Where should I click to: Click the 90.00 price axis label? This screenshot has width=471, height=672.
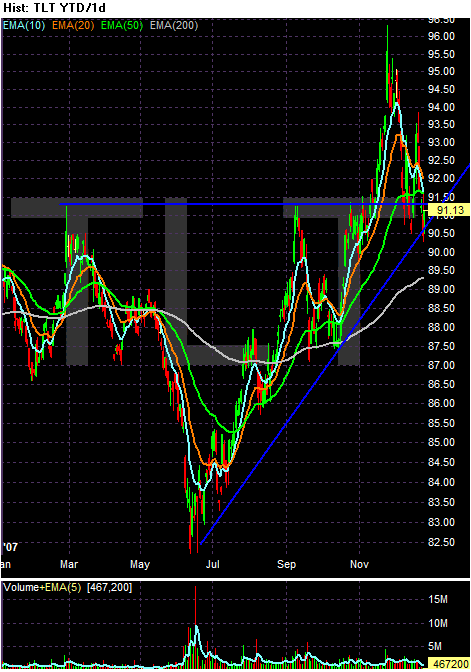[441, 252]
